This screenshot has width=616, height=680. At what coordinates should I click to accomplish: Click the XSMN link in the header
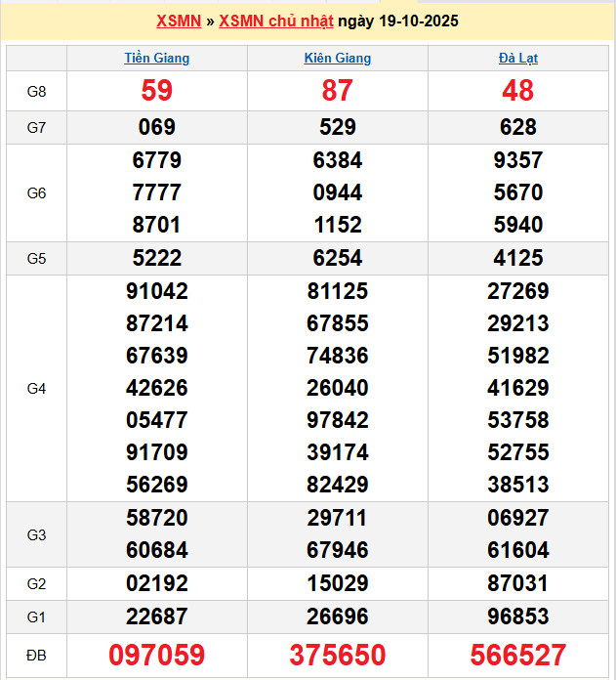tap(179, 21)
